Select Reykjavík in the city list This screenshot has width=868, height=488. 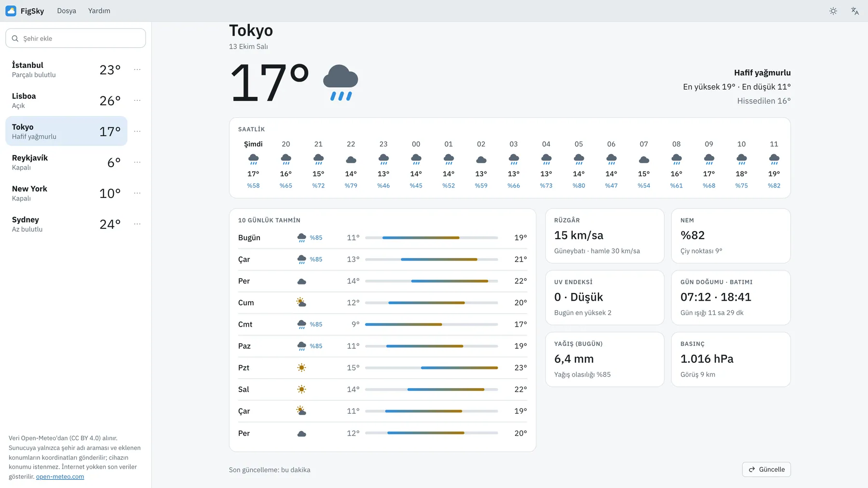(x=67, y=162)
